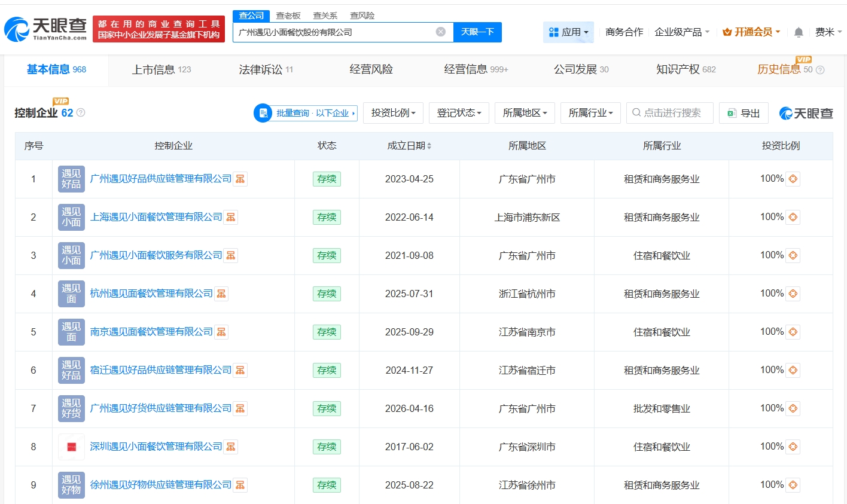
Task: Switch to the 查关系 search tab
Action: coord(325,16)
